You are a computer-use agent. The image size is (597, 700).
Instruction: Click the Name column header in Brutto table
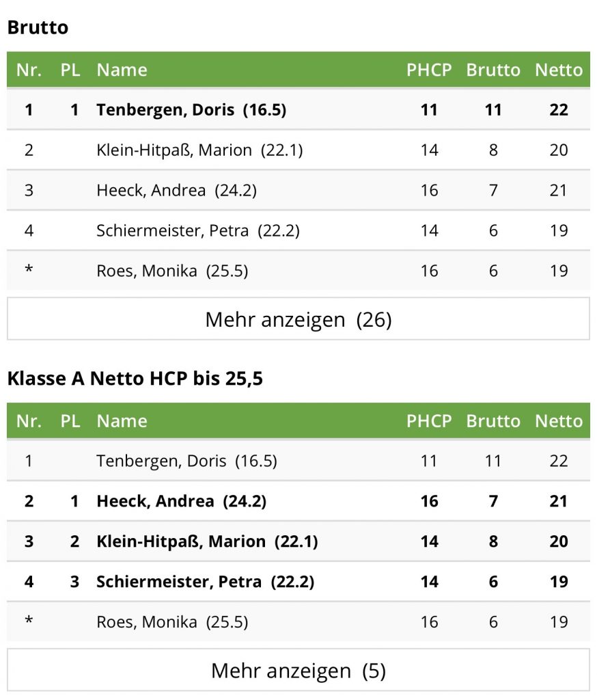tap(122, 70)
